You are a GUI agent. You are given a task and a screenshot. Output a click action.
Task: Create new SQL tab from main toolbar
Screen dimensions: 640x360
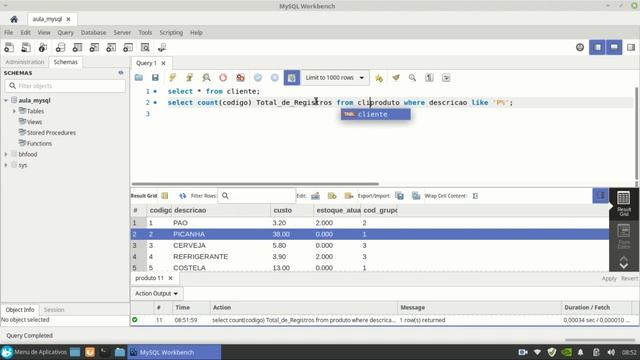point(9,47)
